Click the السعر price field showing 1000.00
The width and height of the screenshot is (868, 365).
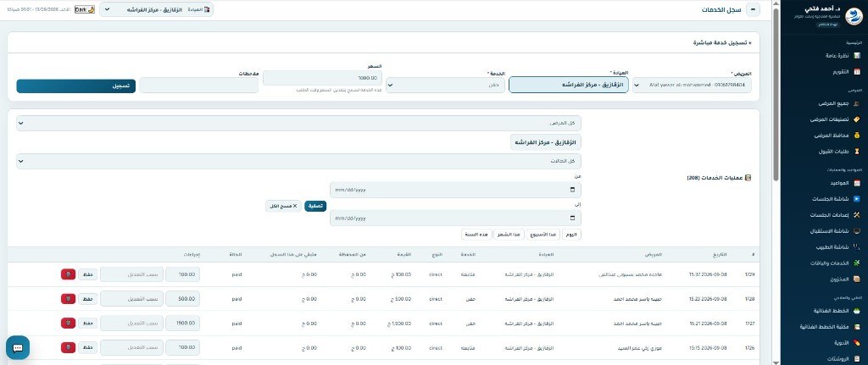click(x=322, y=78)
